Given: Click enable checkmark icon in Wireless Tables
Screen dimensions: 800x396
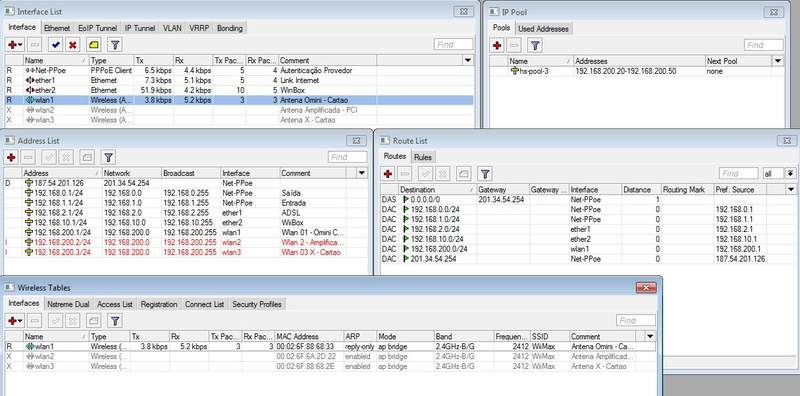Looking at the screenshot, I should tap(56, 320).
